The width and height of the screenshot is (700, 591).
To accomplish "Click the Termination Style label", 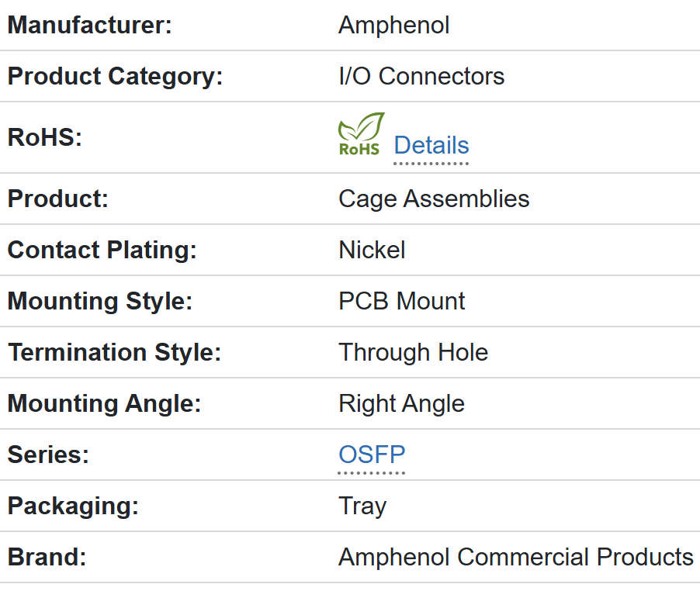I will point(114,352).
